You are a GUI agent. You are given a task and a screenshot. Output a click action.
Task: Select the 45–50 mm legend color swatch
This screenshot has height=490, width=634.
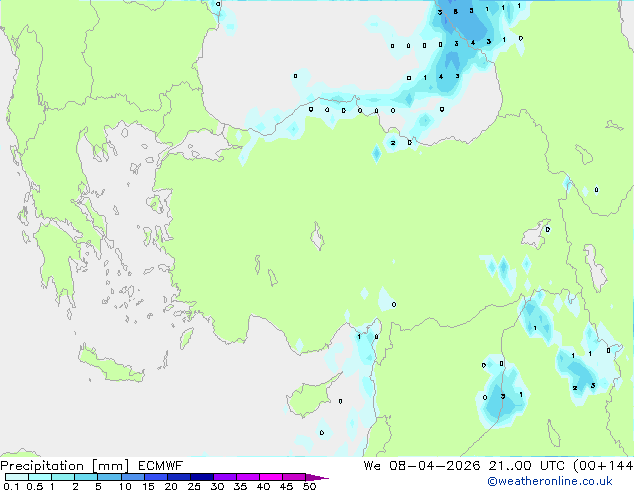pyautogui.click(x=294, y=477)
